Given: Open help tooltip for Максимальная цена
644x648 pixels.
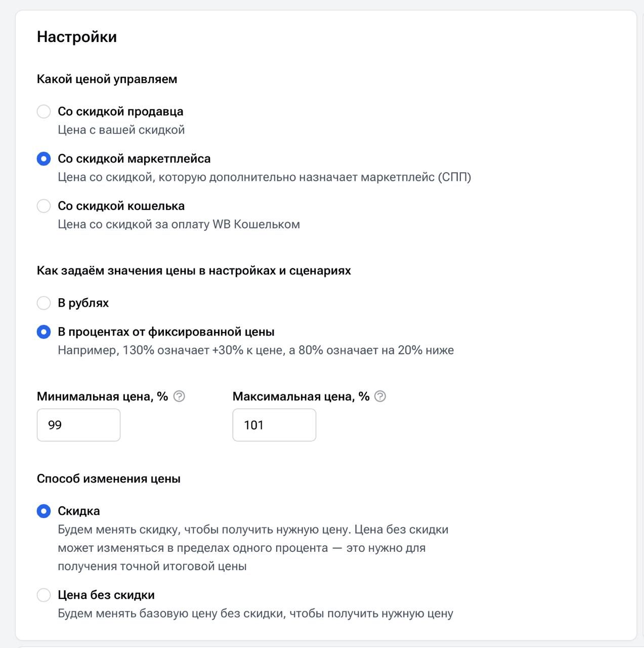Looking at the screenshot, I should pyautogui.click(x=380, y=396).
